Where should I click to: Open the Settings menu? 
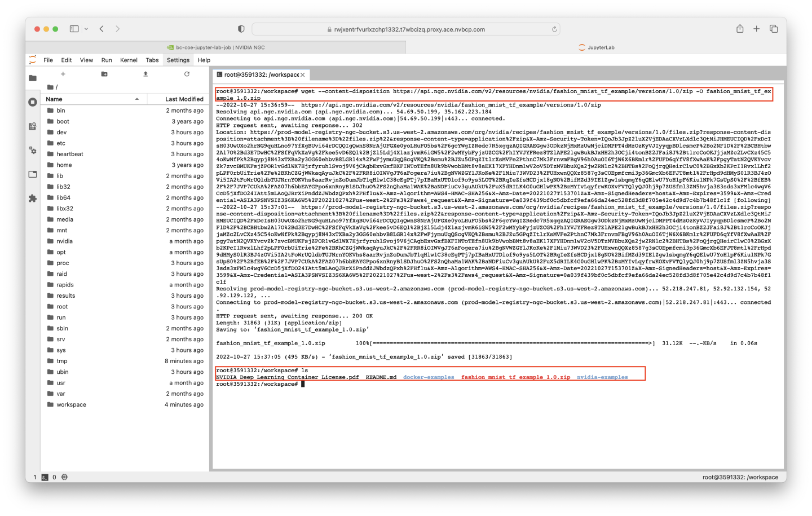pos(178,60)
